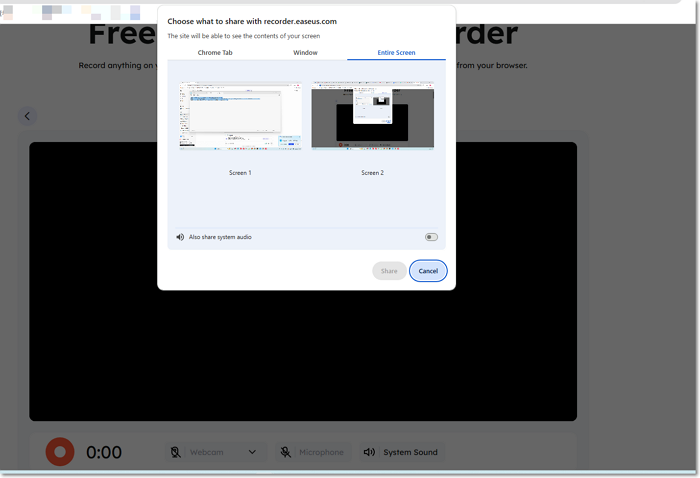Screen dimensions: 700x478
Task: Toggle the System Sound option
Action: click(x=402, y=452)
